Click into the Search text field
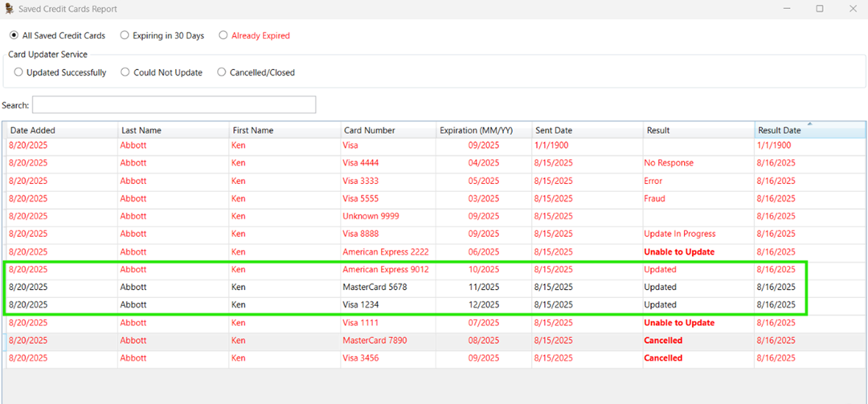This screenshot has height=404, width=868. point(174,105)
